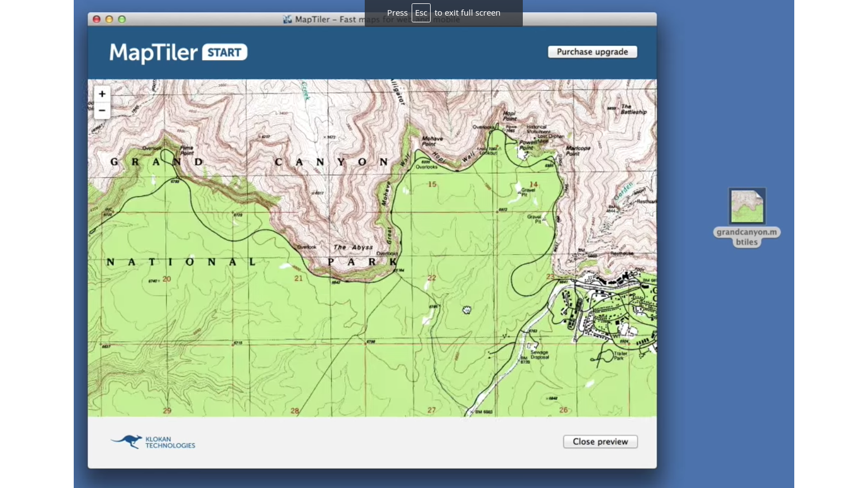Click the Esc key in the fullscreen banner

point(421,12)
